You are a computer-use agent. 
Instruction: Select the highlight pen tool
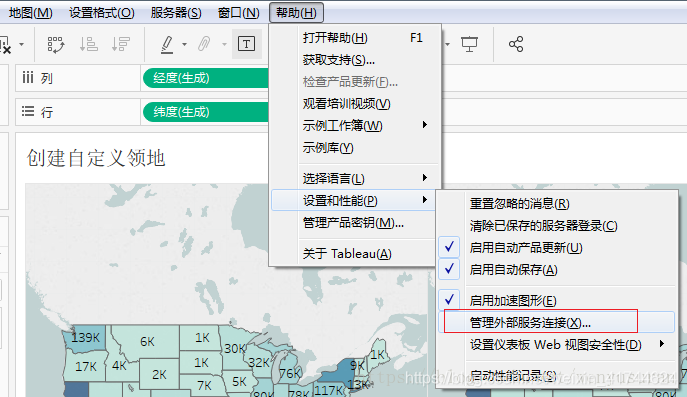click(167, 44)
